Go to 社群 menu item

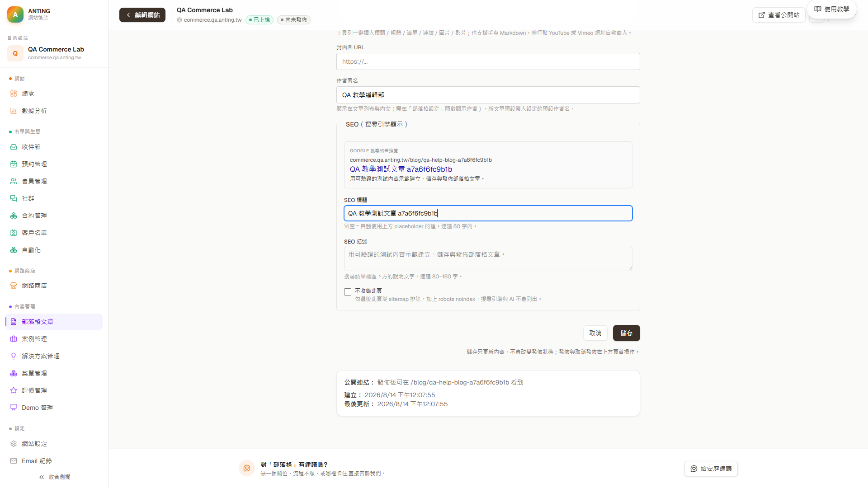coord(54,198)
